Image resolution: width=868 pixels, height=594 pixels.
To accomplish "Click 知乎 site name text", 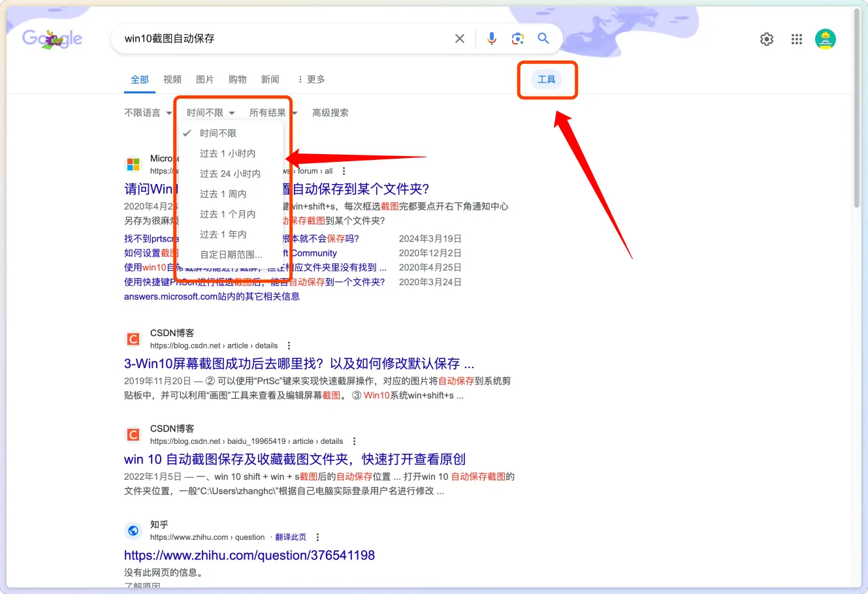I will click(159, 525).
